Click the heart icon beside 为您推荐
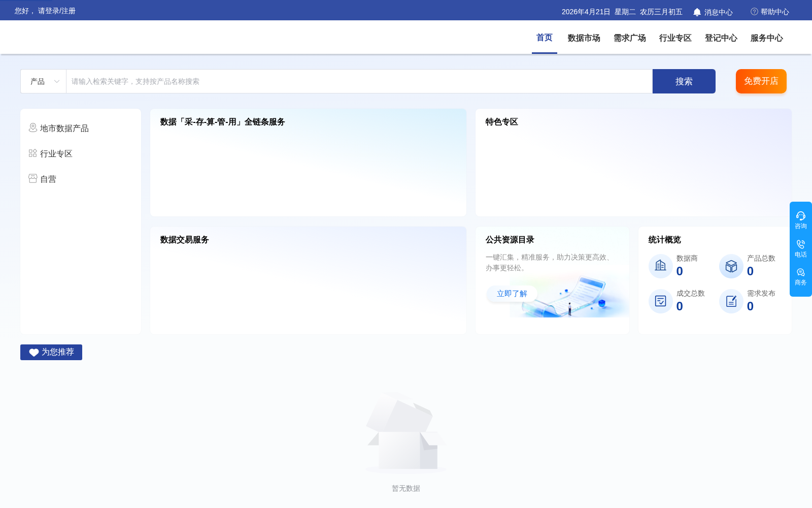The width and height of the screenshot is (812, 508). pos(34,353)
